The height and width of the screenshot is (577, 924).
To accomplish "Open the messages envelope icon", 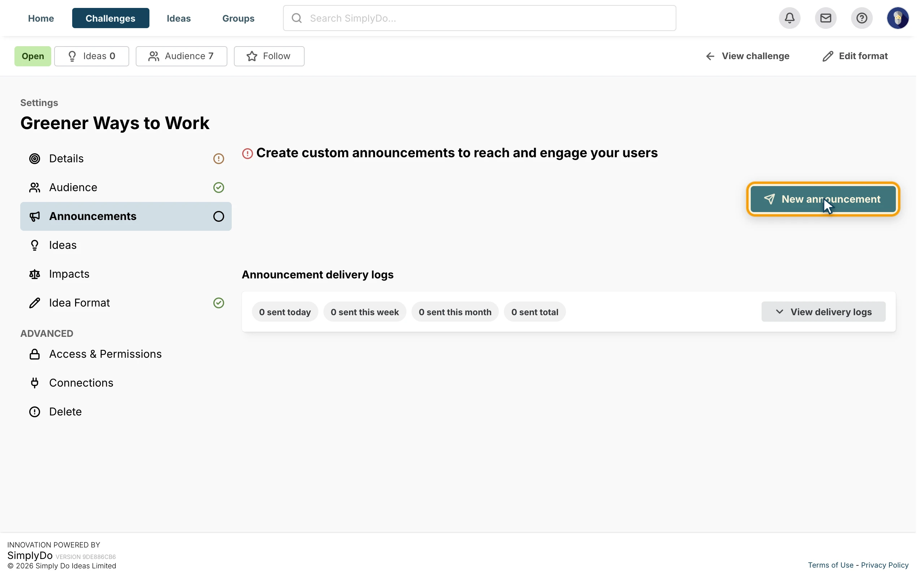I will 825,18.
